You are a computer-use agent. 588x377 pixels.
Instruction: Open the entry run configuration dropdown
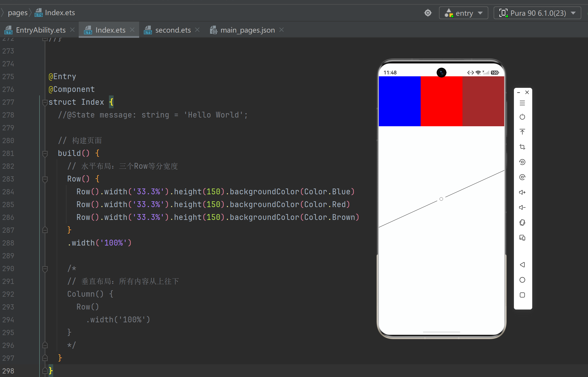tap(464, 13)
